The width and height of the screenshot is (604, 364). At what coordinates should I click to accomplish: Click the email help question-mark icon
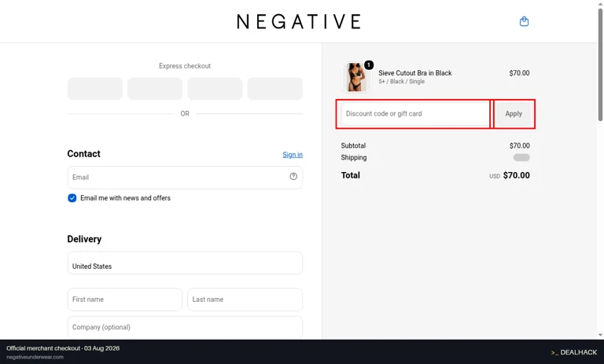293,176
